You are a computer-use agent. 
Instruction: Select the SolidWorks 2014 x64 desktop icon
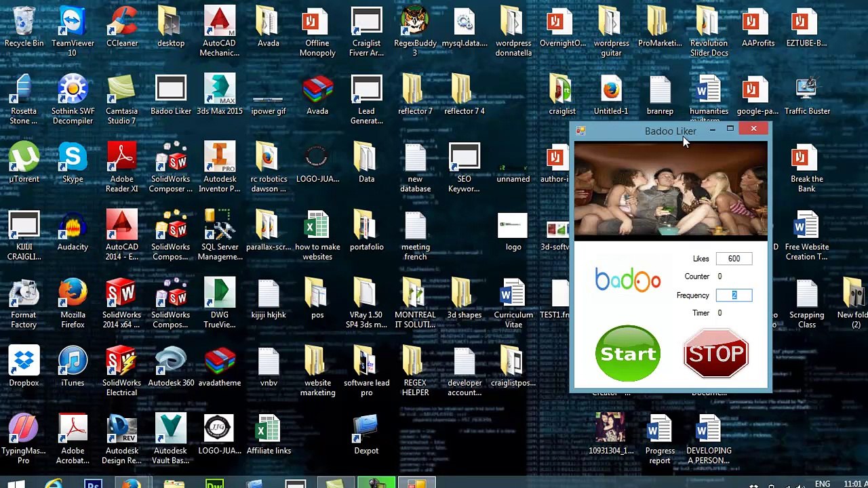point(121,302)
